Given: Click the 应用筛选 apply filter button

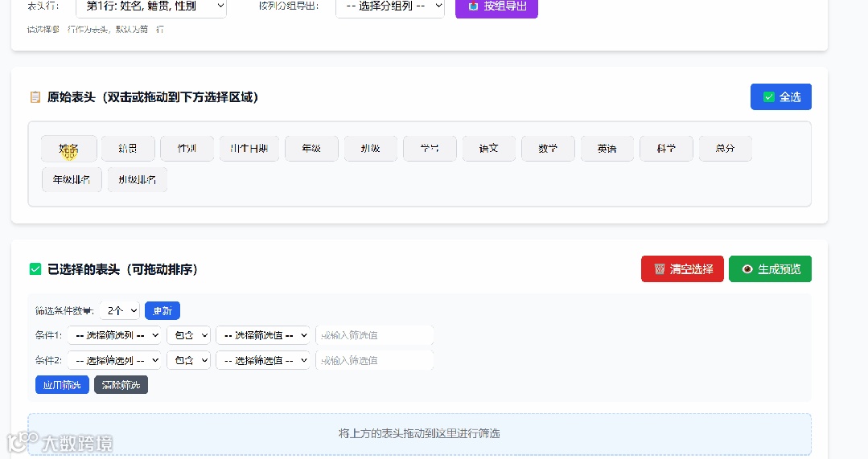Looking at the screenshot, I should pyautogui.click(x=62, y=385).
